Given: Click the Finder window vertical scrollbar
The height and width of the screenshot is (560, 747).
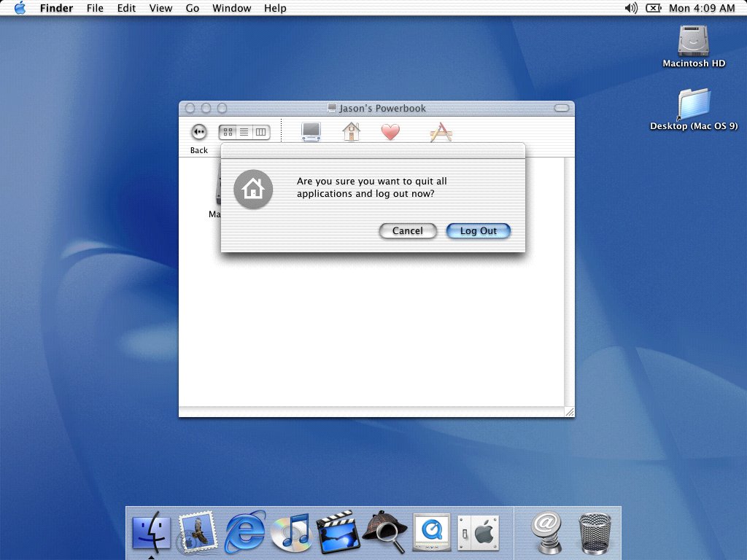Looking at the screenshot, I should pos(569,282).
